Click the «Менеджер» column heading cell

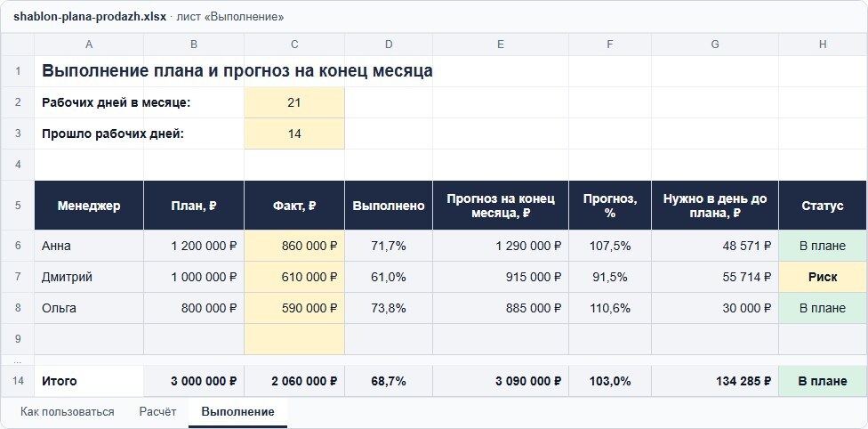(89, 205)
